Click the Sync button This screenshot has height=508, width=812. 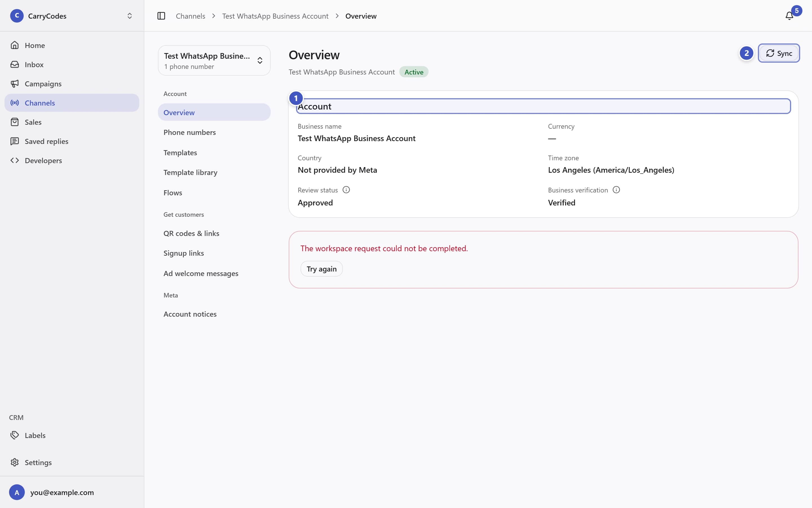(x=779, y=53)
